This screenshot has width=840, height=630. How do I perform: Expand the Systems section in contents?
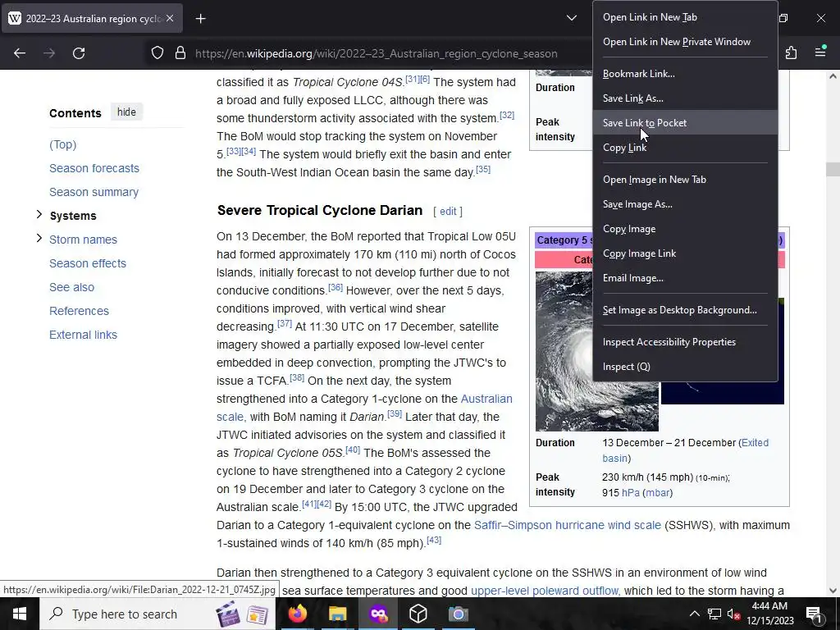[39, 215]
